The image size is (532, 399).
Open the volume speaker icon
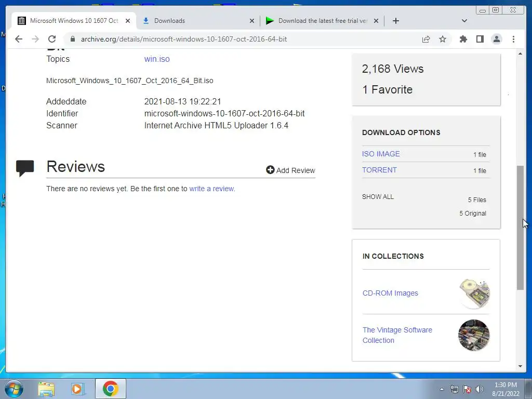click(480, 389)
